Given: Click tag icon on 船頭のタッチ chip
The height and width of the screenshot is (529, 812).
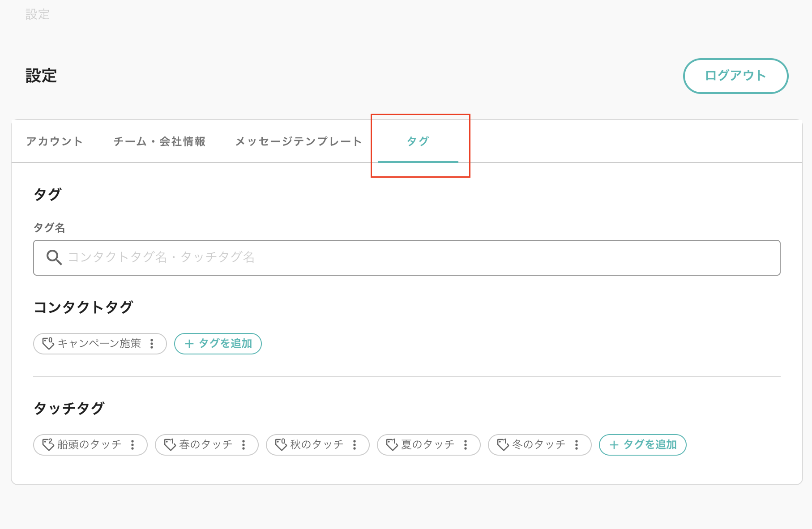Looking at the screenshot, I should point(48,445).
